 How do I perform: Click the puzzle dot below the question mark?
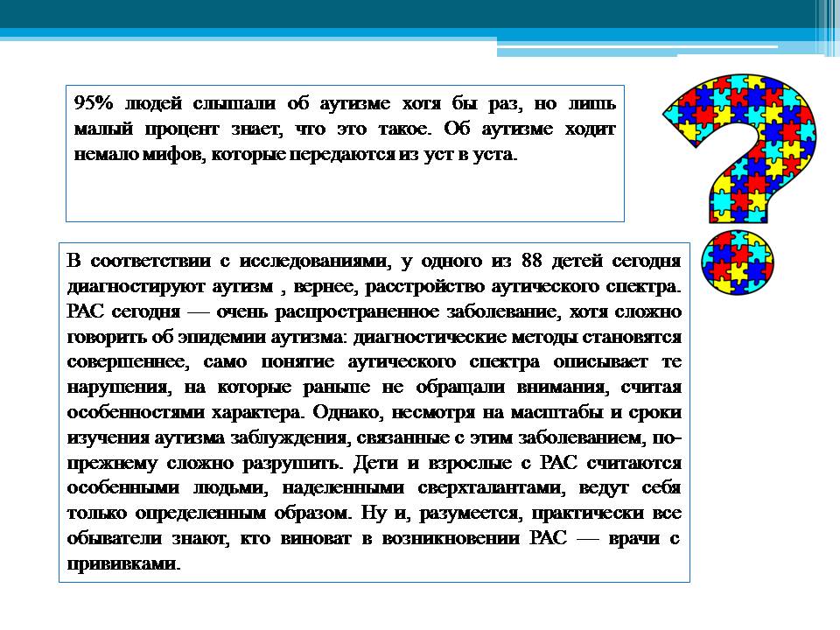tap(738, 263)
